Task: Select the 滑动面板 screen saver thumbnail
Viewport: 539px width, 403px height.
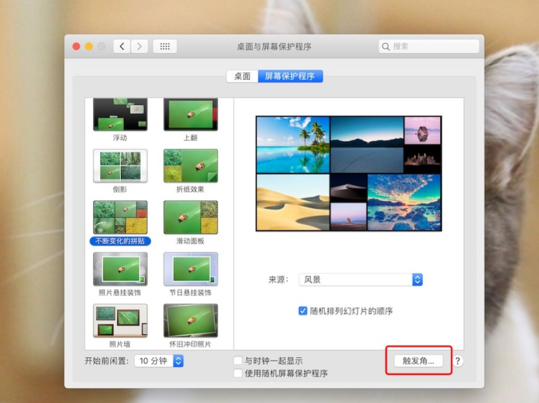Action: pos(191,217)
